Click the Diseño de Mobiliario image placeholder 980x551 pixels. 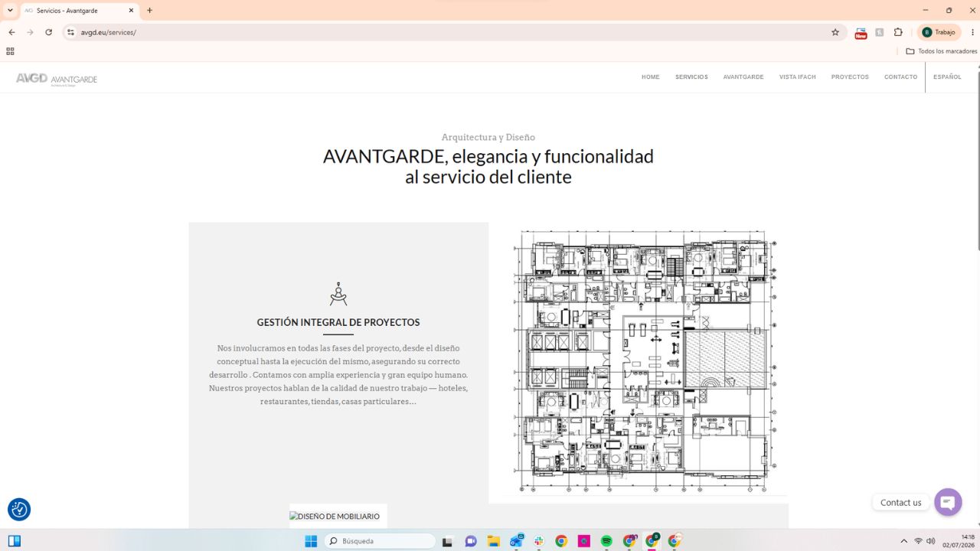coord(335,517)
